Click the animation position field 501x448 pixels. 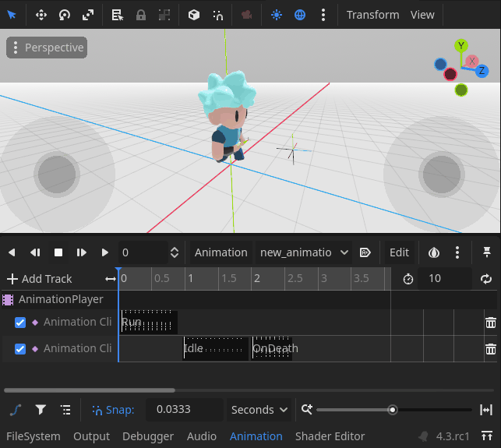point(143,252)
